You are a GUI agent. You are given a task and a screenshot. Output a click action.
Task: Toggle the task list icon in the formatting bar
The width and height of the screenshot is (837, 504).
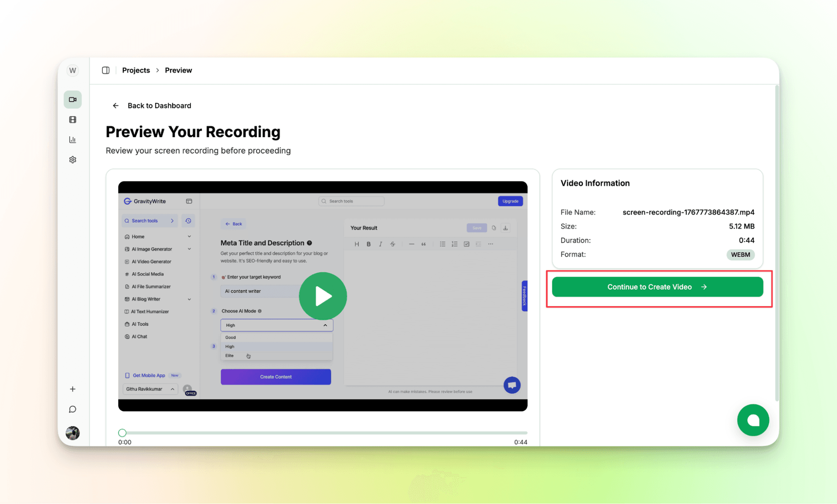coord(466,244)
